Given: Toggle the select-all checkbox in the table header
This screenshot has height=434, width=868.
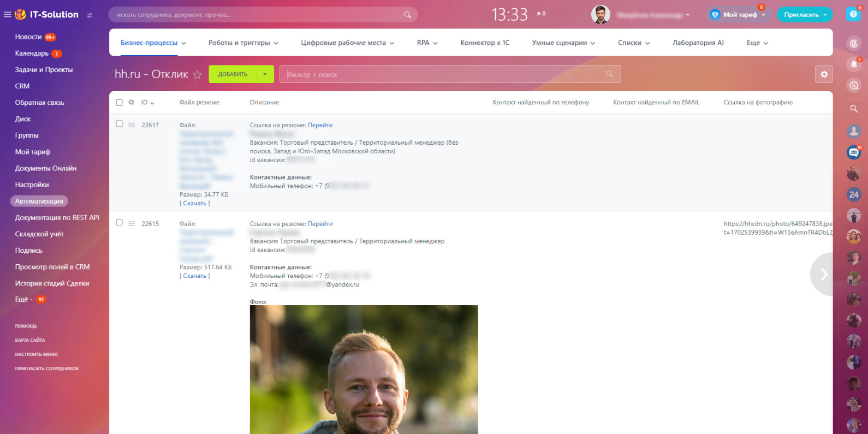Looking at the screenshot, I should [119, 103].
